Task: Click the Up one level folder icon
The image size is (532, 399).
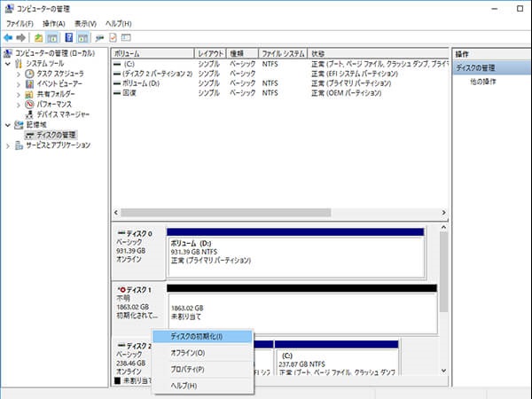Action: (38, 38)
